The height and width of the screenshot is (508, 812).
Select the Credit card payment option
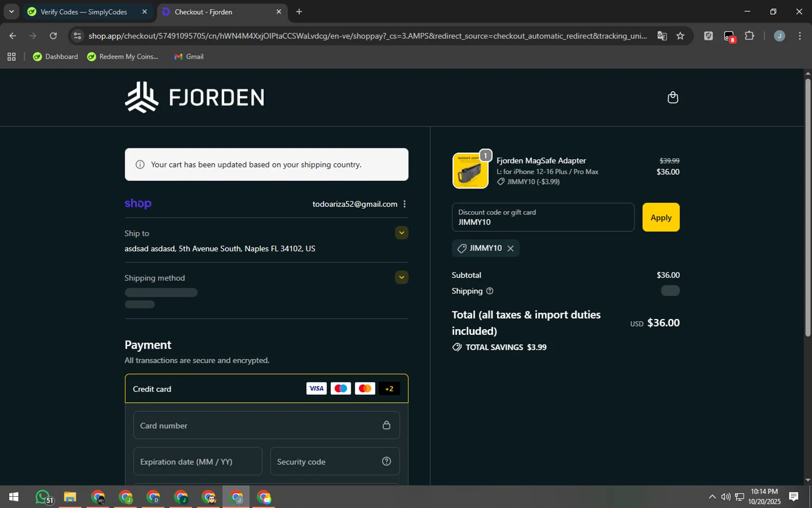[x=266, y=388]
